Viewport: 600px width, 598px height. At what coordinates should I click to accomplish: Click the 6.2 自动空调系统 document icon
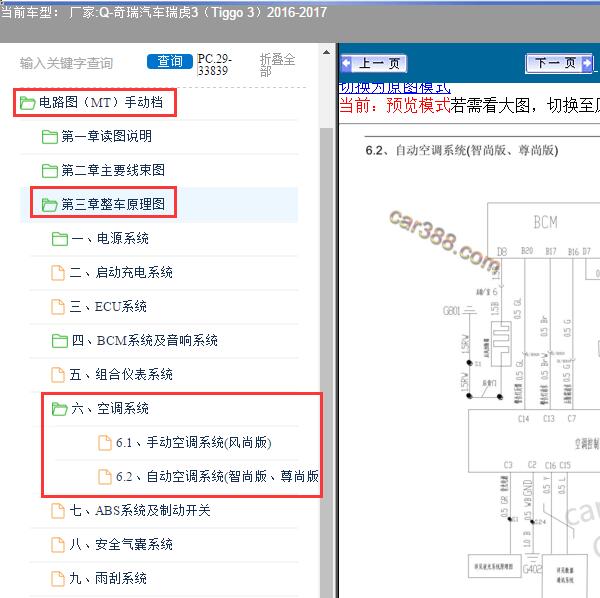point(105,477)
